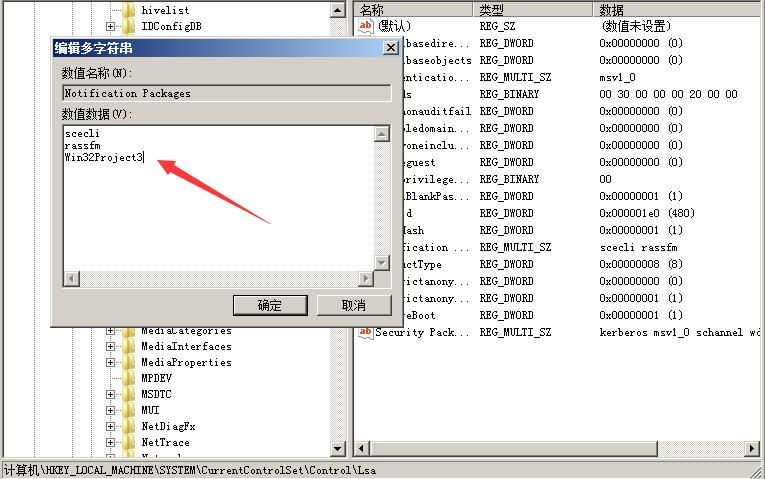Select the IDConfigDB folder icon

tap(129, 26)
